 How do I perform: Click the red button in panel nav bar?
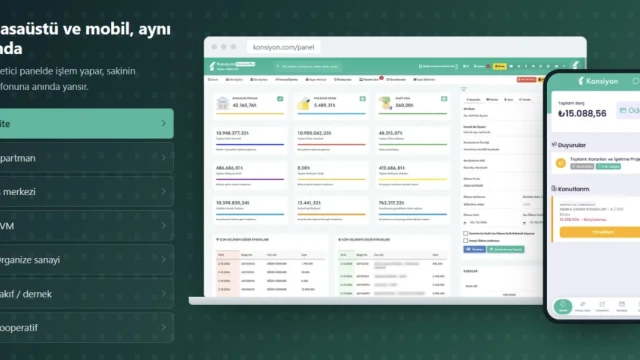coord(526,80)
